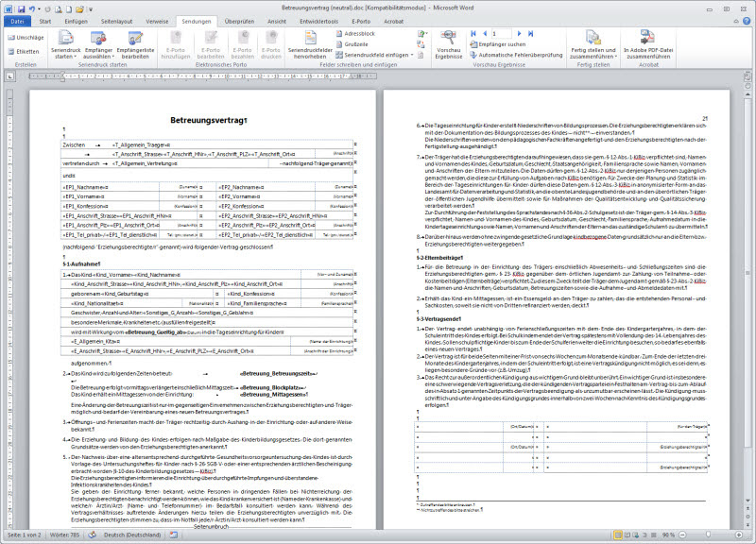Switch to the Start tab
This screenshot has height=544, width=756.
coord(45,21)
